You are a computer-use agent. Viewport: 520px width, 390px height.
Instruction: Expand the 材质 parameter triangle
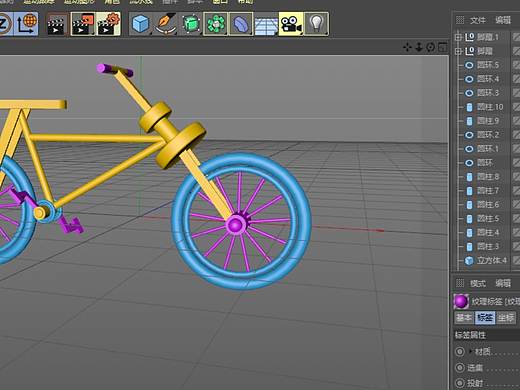[x=470, y=351]
